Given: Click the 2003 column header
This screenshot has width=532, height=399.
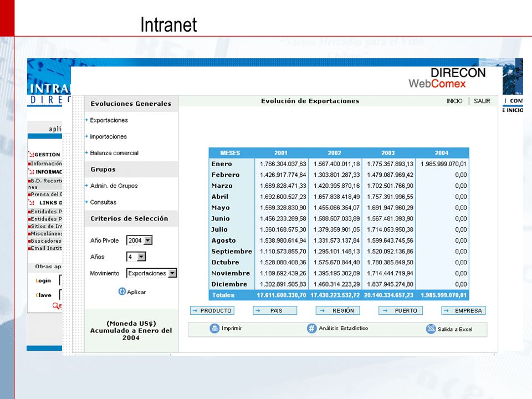Looking at the screenshot, I should (388, 153).
